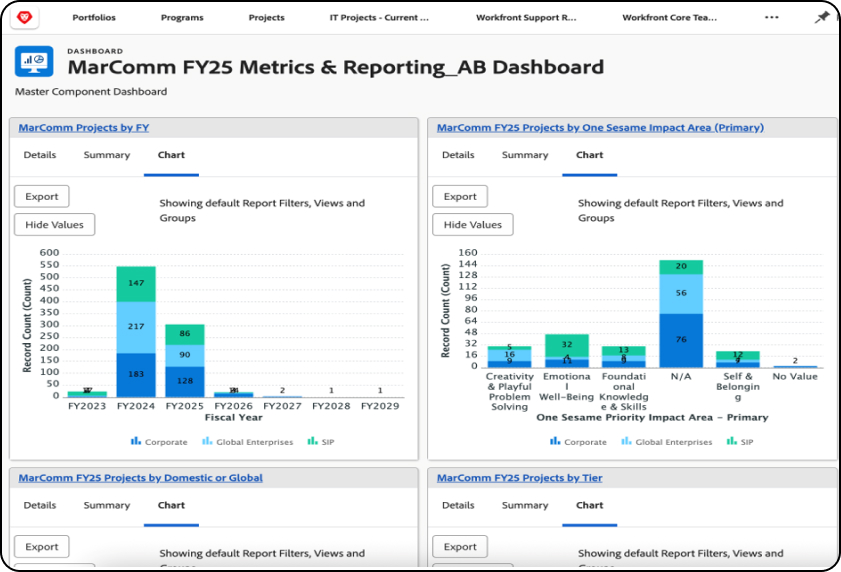The width and height of the screenshot is (841, 572).
Task: Select Chart tab in Projects by FY
Action: tap(171, 155)
